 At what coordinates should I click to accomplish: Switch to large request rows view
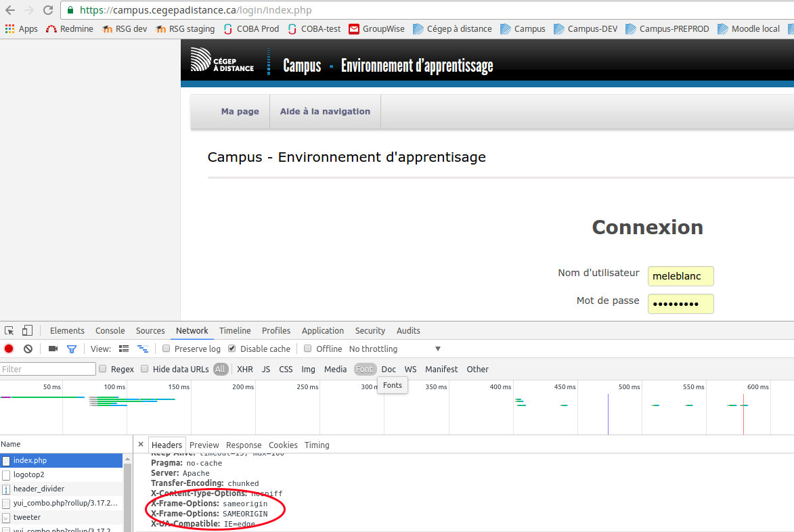(x=124, y=349)
